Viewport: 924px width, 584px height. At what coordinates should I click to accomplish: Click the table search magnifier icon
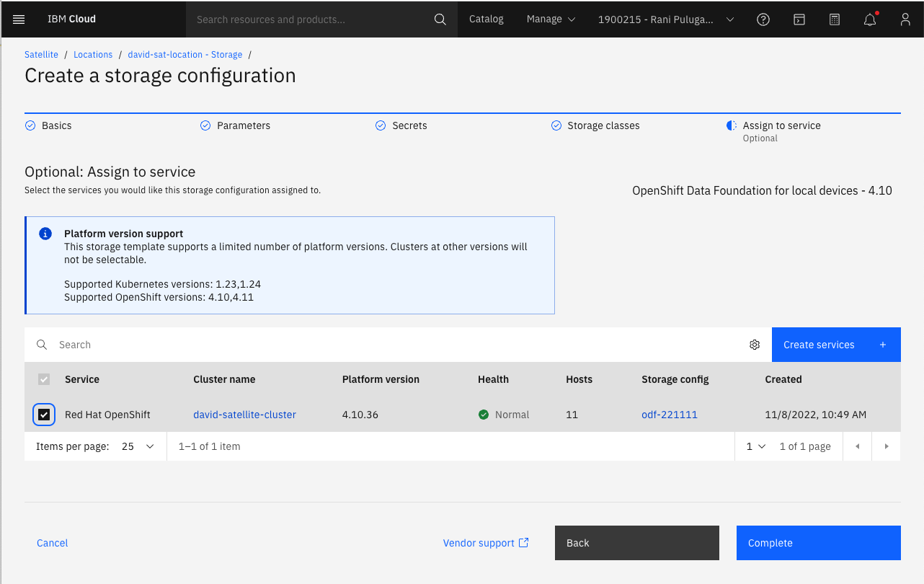[42, 345]
